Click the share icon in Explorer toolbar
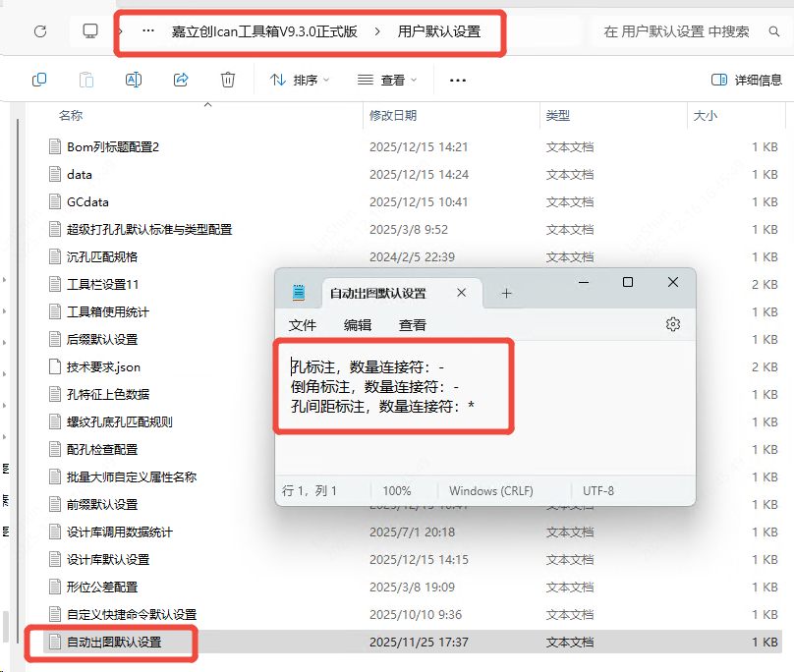Screen dimensions: 794x672 coord(181,80)
